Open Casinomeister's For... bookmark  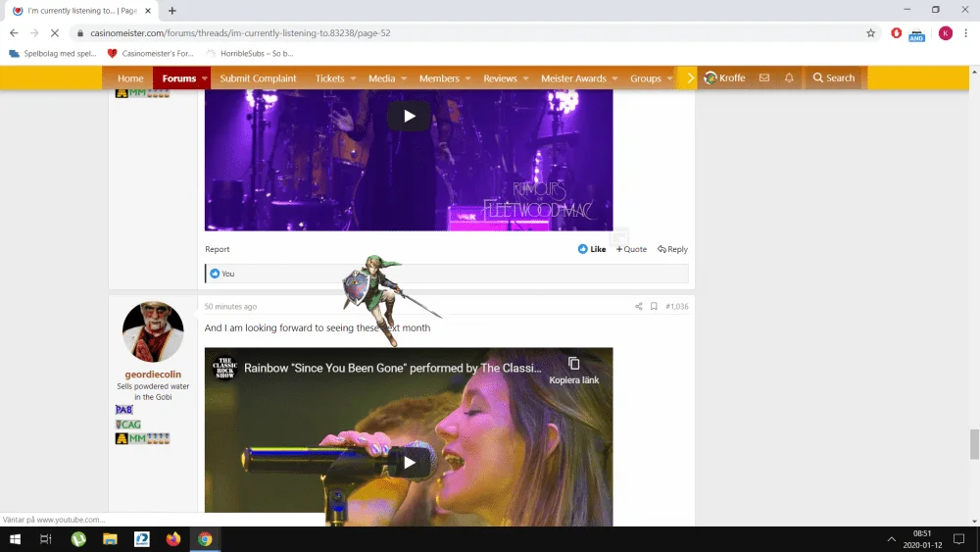pyautogui.click(x=151, y=54)
